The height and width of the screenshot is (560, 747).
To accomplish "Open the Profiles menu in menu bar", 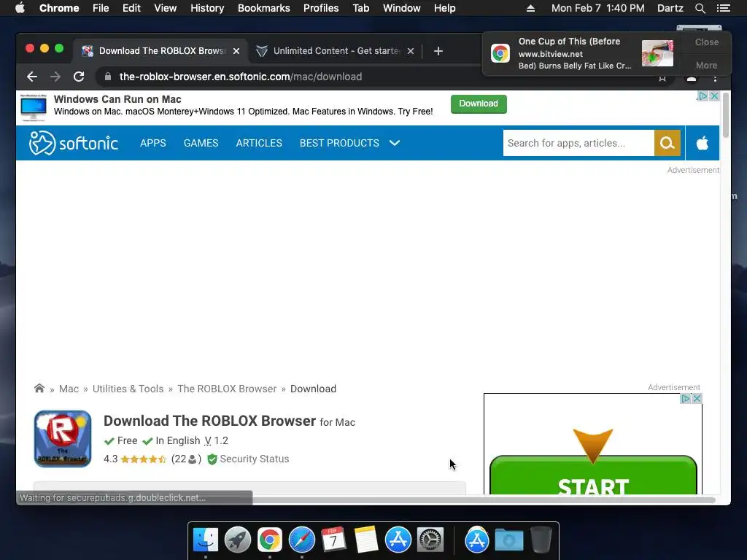I will pyautogui.click(x=321, y=8).
